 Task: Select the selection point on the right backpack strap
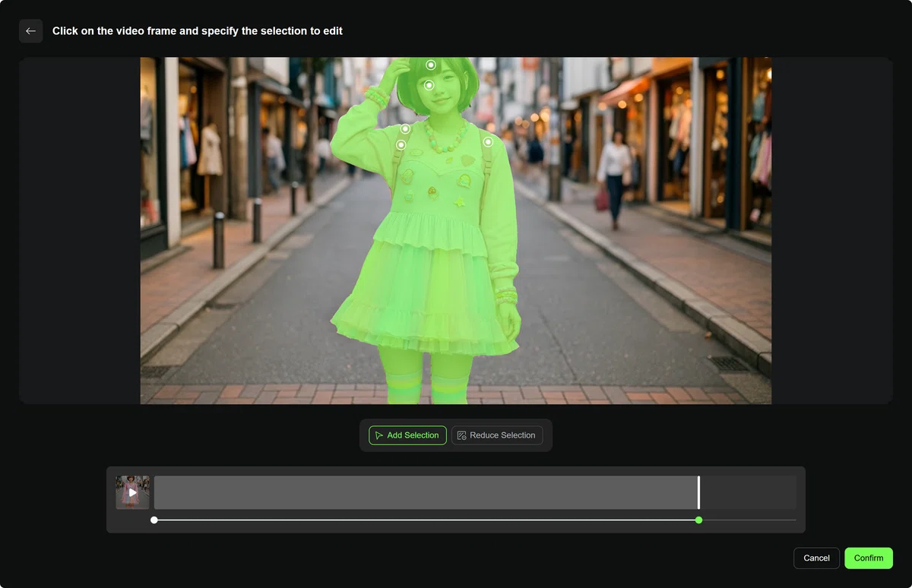488,141
